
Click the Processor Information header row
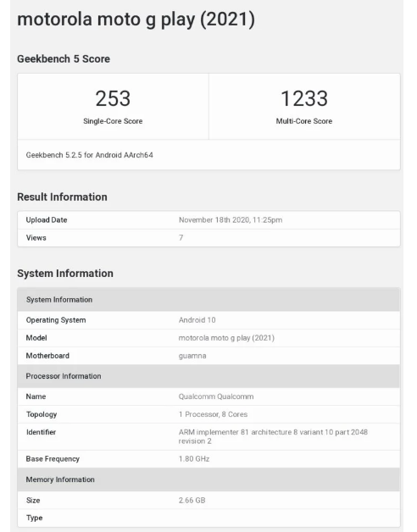click(208, 376)
